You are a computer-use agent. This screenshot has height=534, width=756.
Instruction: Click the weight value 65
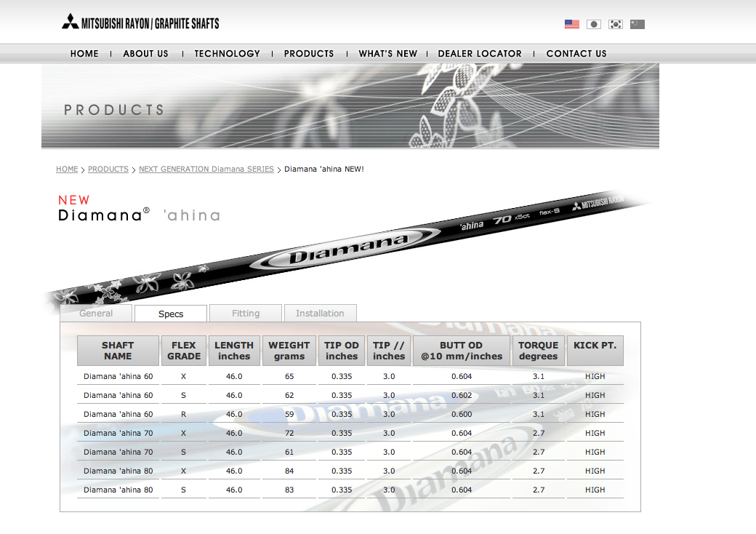(x=289, y=376)
